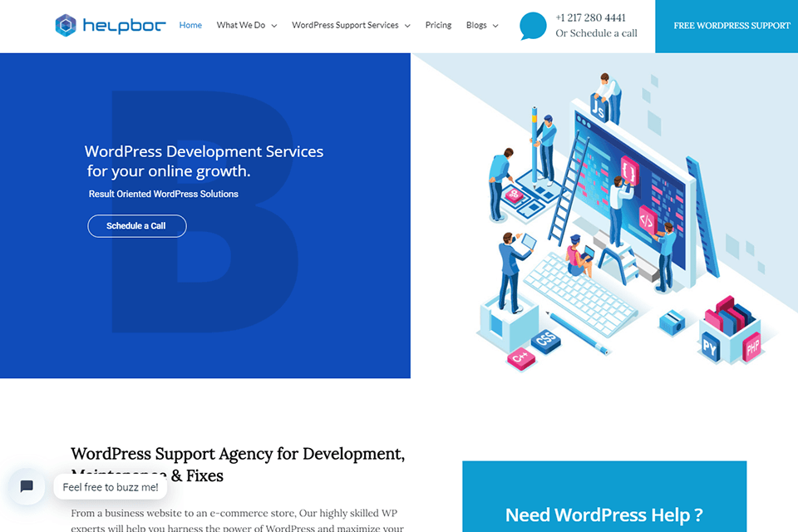Open the What We Do menu
The width and height of the screenshot is (798, 532).
241,25
